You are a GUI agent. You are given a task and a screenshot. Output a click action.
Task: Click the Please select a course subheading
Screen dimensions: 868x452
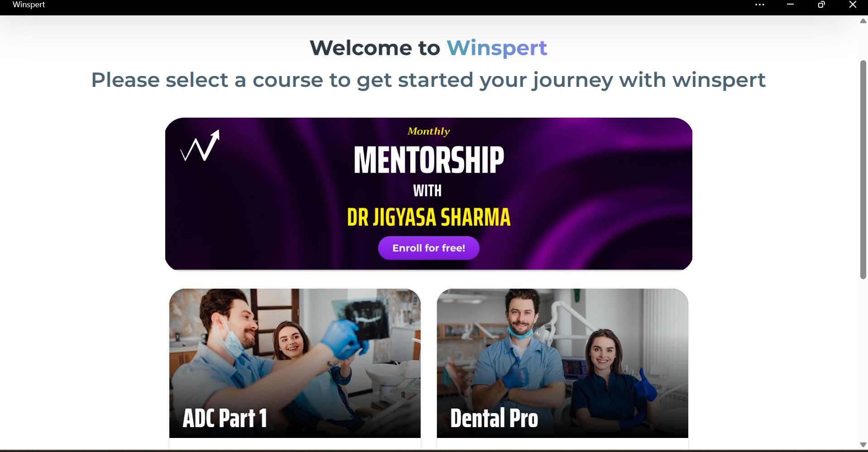click(428, 80)
